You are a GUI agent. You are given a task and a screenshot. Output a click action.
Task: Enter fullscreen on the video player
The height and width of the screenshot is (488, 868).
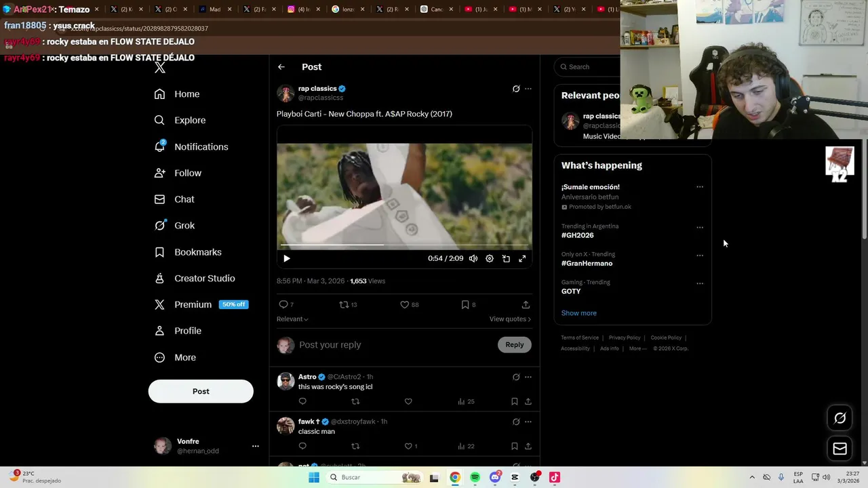pyautogui.click(x=522, y=258)
